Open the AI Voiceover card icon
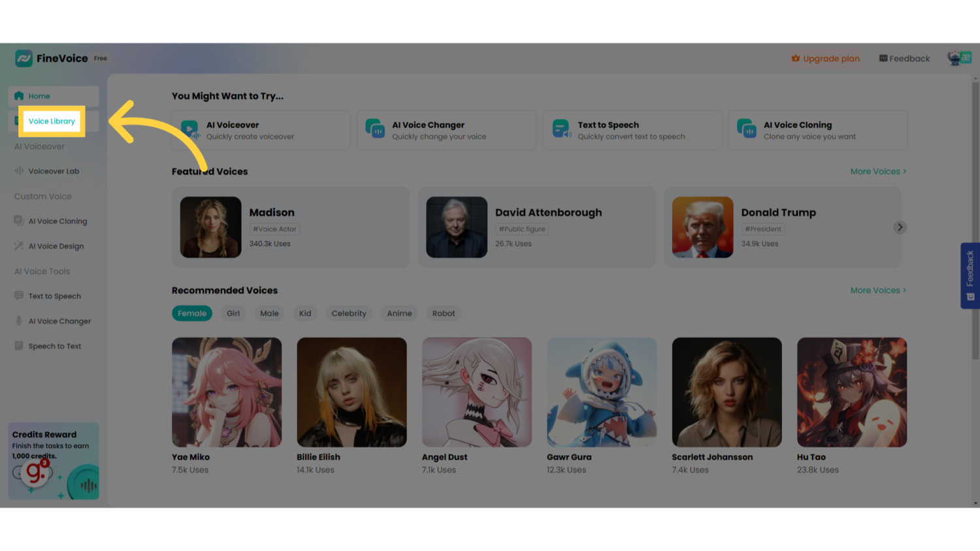Image resolution: width=980 pixels, height=551 pixels. point(189,130)
